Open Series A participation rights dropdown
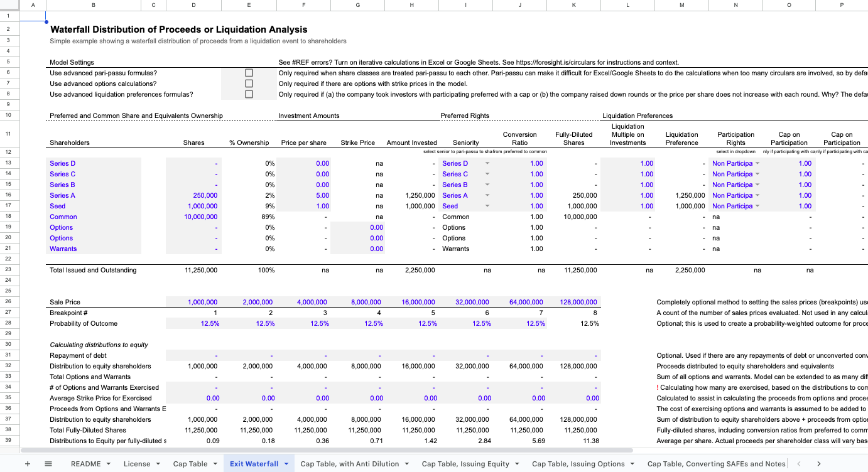 click(757, 195)
